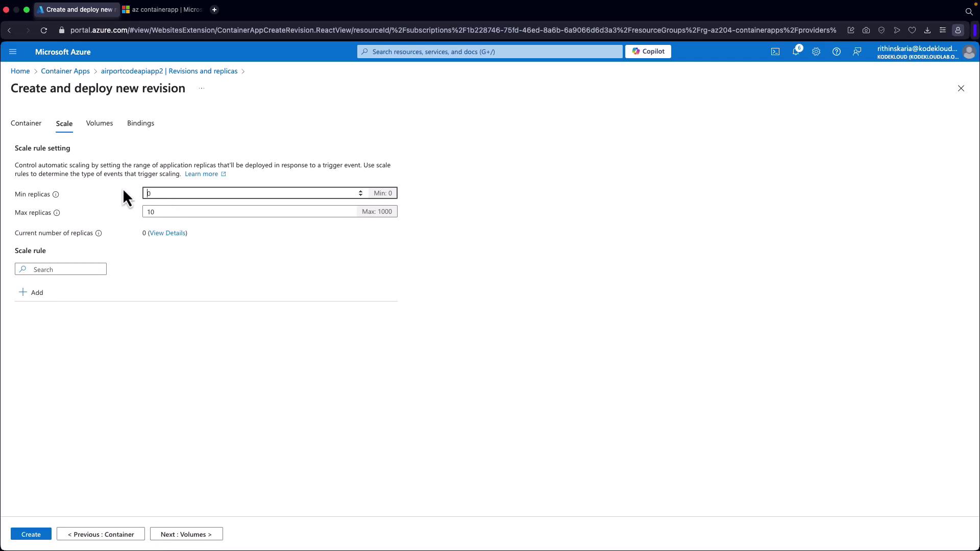The image size is (980, 551).
Task: Adjust Min replicas spinner arrows
Action: [x=360, y=193]
